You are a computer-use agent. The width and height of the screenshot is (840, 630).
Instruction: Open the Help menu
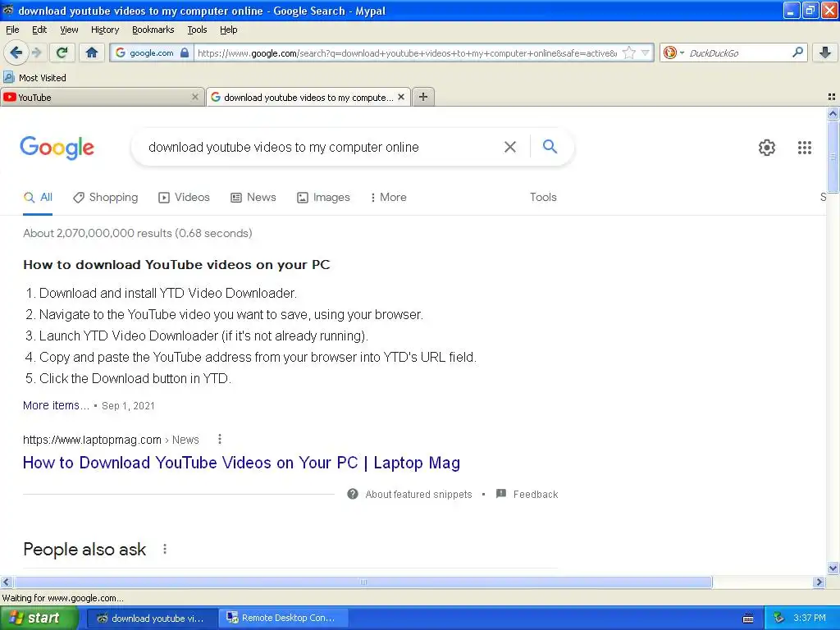pos(229,30)
